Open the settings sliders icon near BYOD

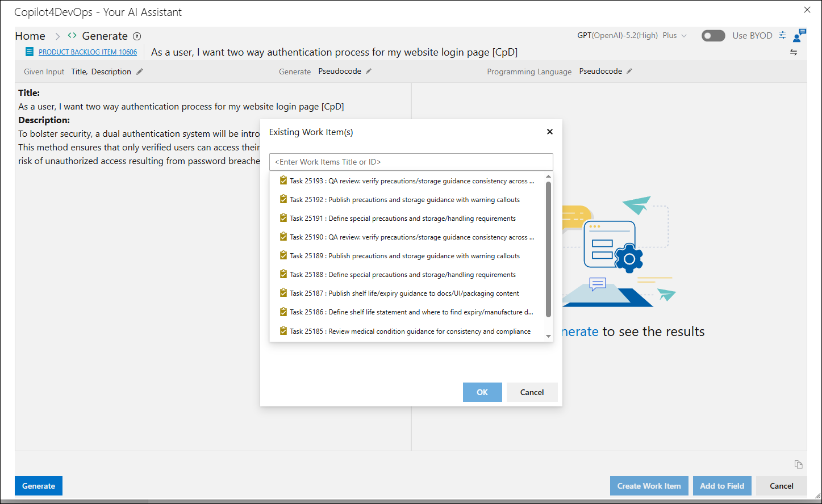[782, 35]
